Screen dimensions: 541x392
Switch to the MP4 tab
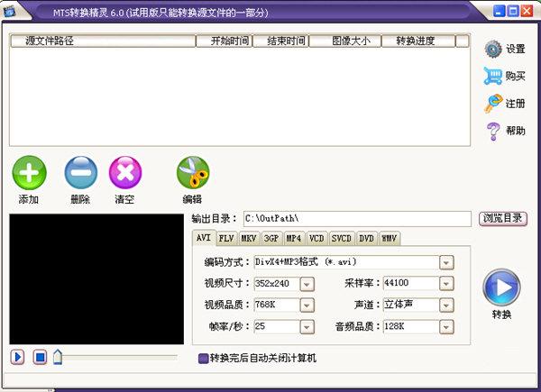click(x=294, y=238)
